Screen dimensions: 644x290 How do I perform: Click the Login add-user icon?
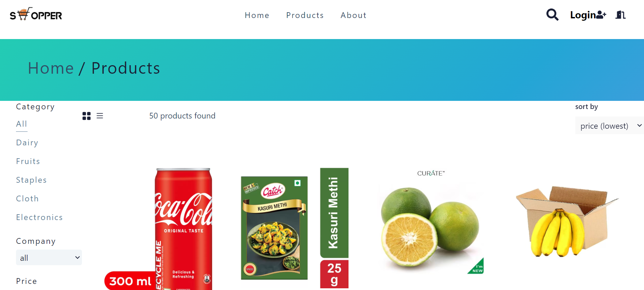601,15
